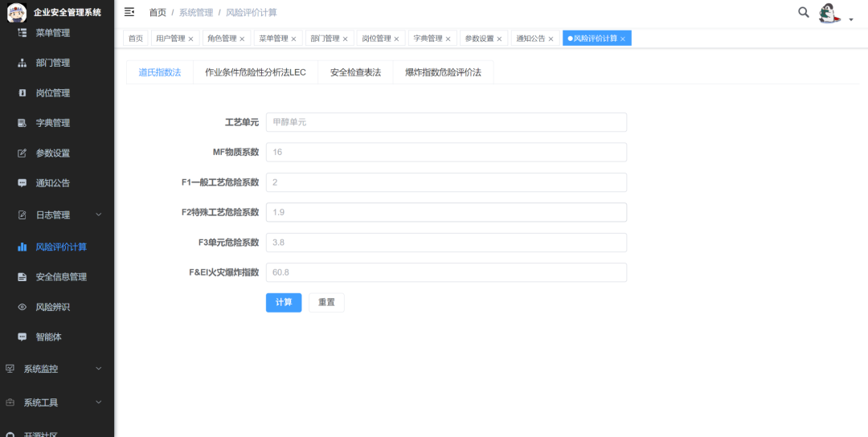
Task: Click 风险评价计算 breadcrumb text
Action: pos(252,12)
